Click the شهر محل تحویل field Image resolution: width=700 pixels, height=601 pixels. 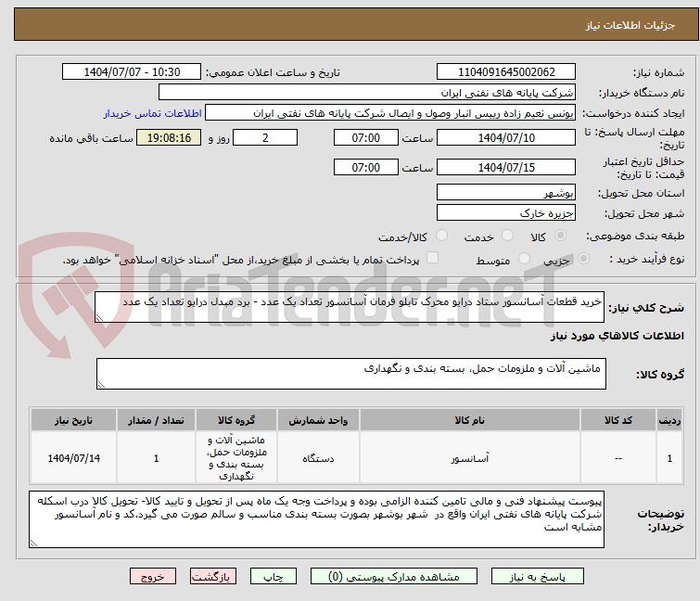[x=505, y=213]
